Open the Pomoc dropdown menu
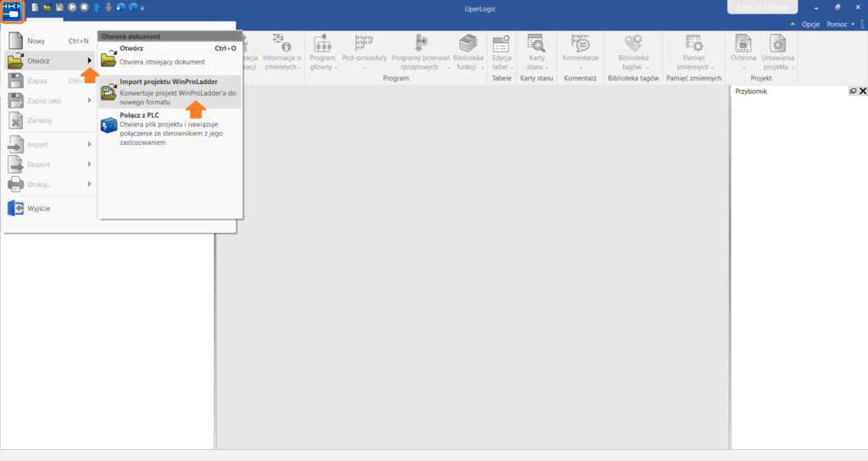868x461 pixels. (x=840, y=25)
